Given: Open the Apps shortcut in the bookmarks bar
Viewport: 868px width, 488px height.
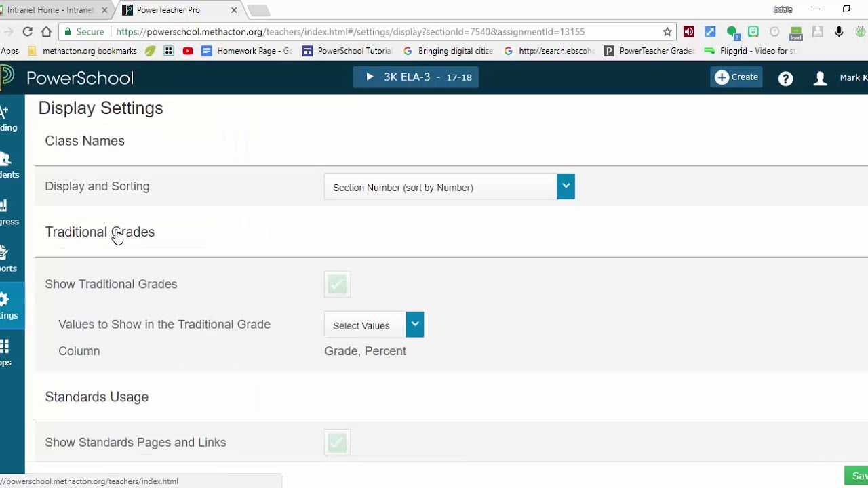Looking at the screenshot, I should point(9,51).
